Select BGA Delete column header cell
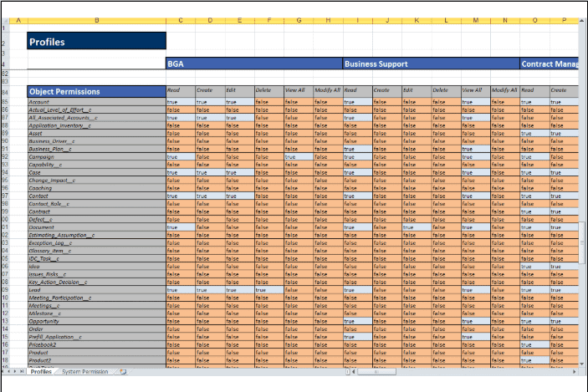Image resolution: width=588 pixels, height=392 pixels. pos(269,92)
